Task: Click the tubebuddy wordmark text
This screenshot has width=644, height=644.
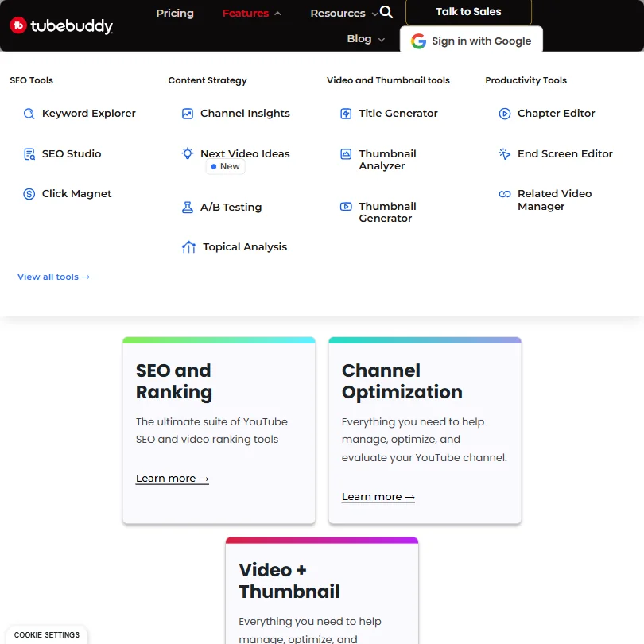Action: pos(72,26)
